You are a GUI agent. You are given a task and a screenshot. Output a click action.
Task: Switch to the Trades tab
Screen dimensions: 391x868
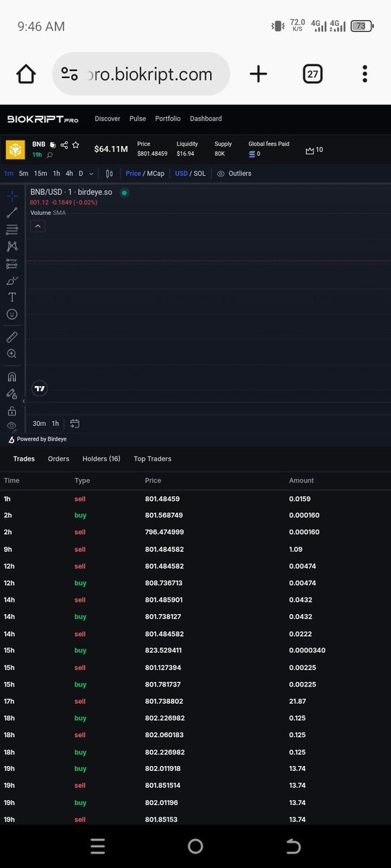point(24,459)
